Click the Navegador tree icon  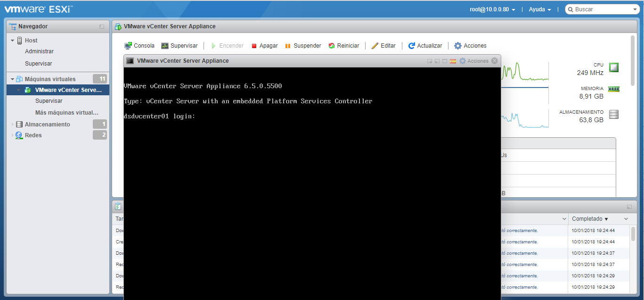click(x=13, y=26)
